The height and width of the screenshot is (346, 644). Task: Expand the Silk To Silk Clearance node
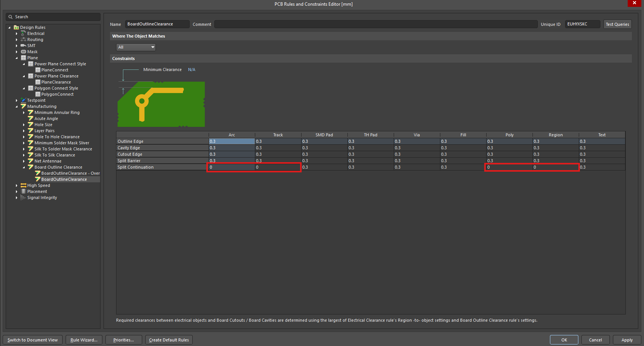click(24, 155)
